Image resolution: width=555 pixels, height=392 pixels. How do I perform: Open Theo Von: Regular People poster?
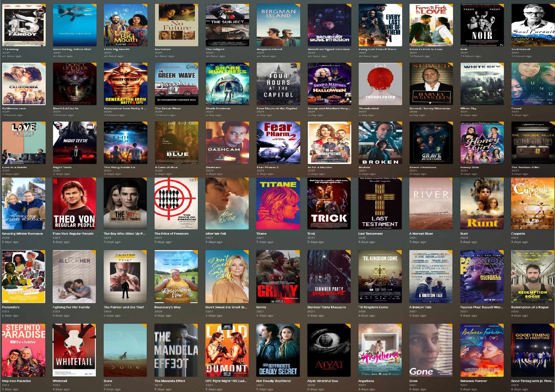tap(74, 203)
